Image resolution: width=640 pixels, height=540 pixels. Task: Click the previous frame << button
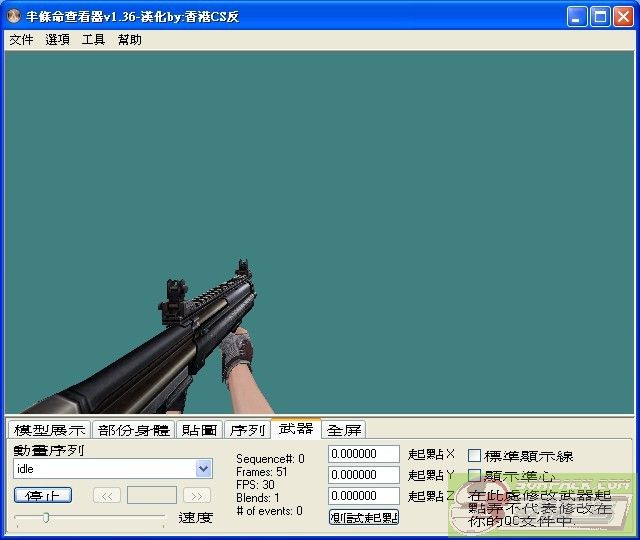tap(107, 496)
